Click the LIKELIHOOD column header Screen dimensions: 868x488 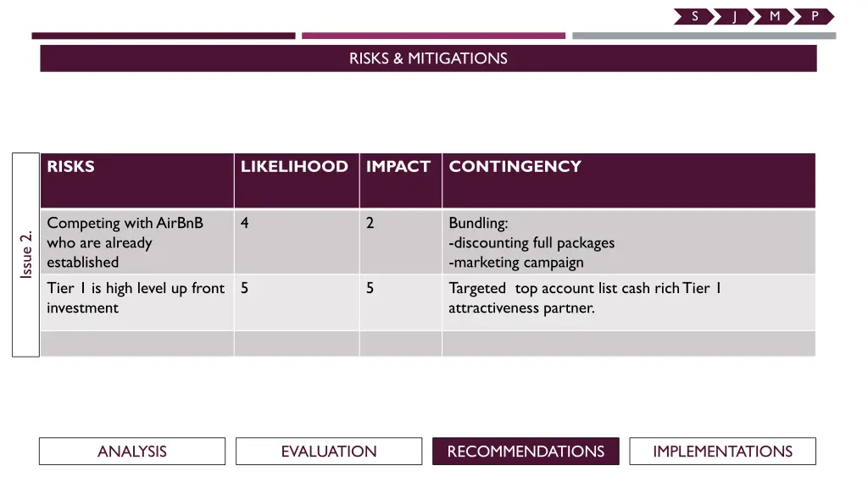[x=297, y=181]
